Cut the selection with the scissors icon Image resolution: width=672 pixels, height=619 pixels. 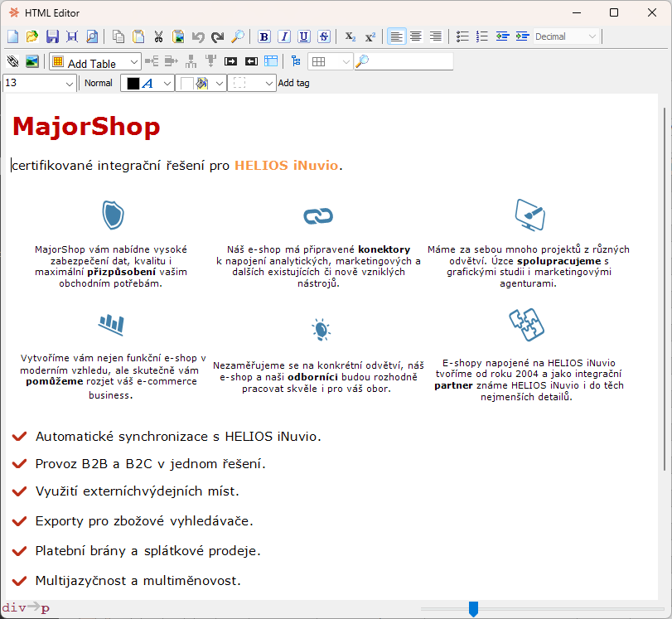[158, 36]
